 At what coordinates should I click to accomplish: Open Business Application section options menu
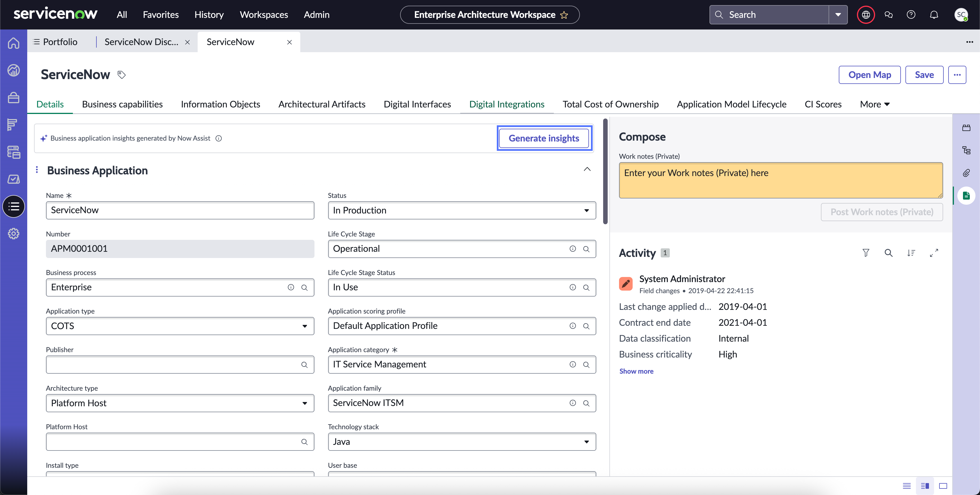tap(37, 170)
